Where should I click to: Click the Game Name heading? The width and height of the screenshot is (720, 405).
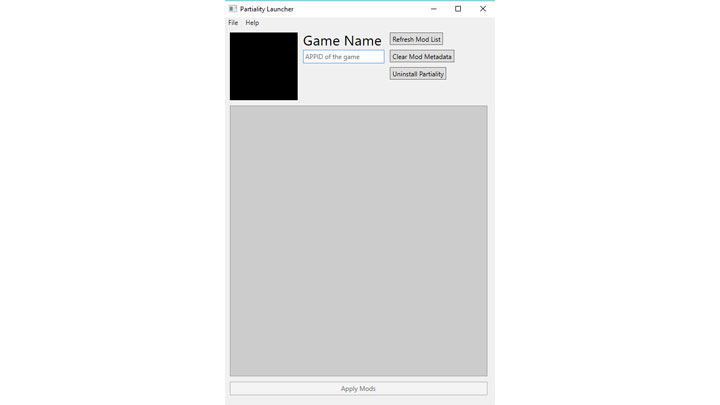pyautogui.click(x=342, y=40)
